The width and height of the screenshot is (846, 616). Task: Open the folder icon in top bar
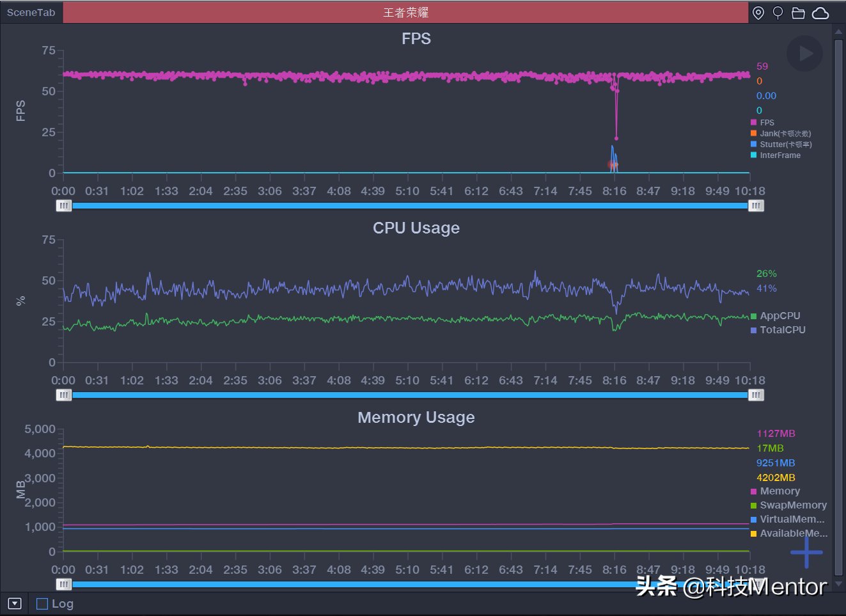click(798, 13)
